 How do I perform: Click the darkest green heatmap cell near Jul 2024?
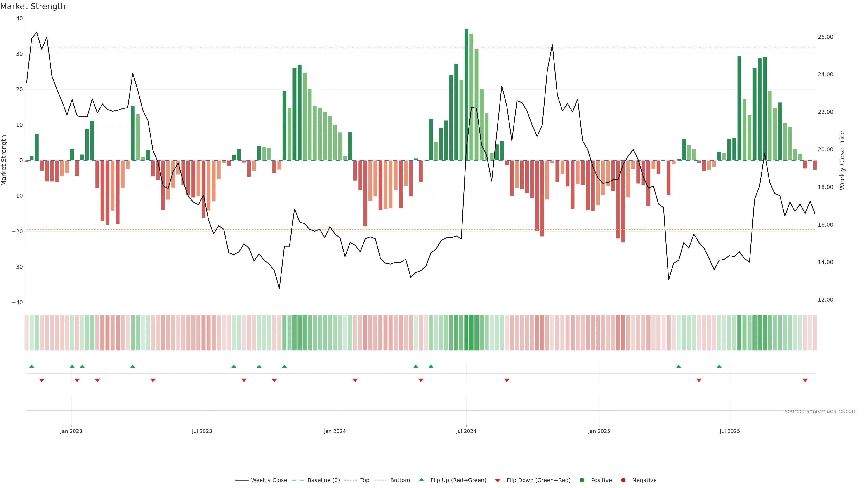(466, 333)
